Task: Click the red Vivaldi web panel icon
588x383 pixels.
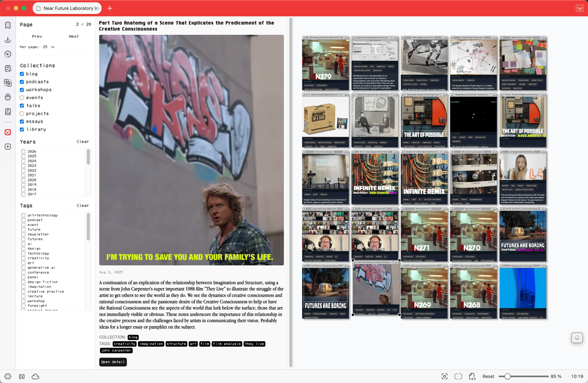Action: click(x=7, y=132)
